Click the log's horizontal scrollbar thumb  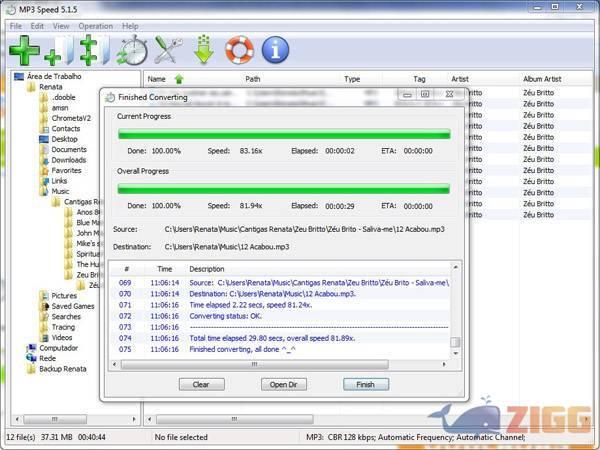254,364
